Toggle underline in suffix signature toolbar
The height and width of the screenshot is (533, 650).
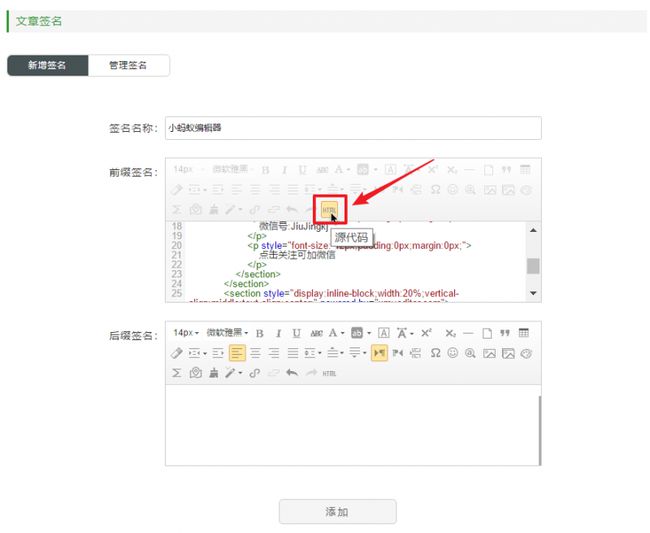click(296, 333)
